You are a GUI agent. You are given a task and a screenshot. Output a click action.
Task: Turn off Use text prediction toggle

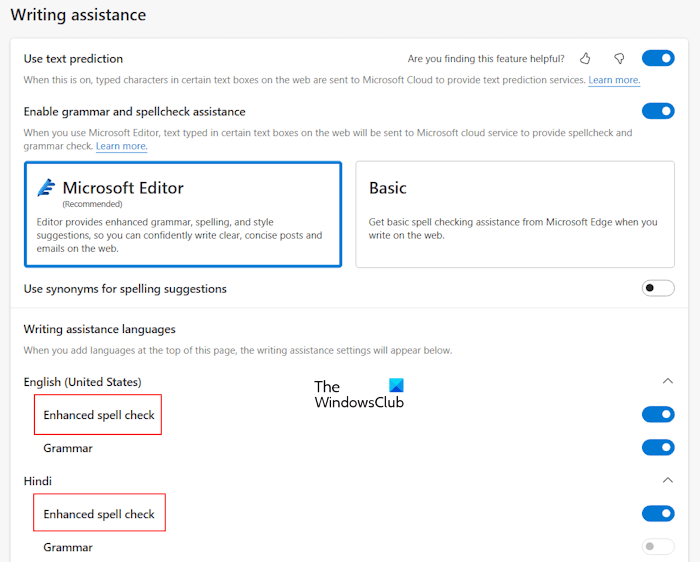coord(658,59)
